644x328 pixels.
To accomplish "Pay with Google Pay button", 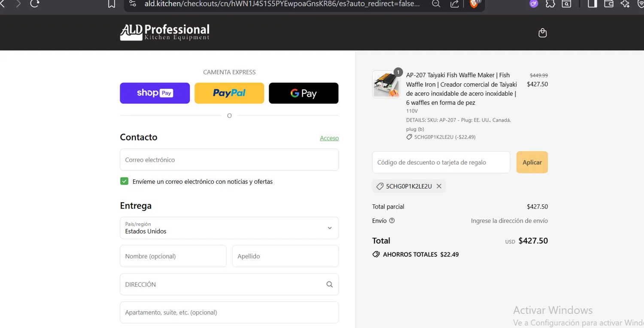I will click(304, 93).
